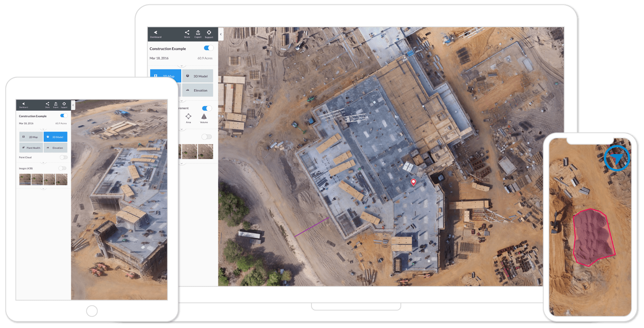Viewport: 644px width, 328px height.
Task: Expand the chevron under the tablet image thumbnails
Action: point(43,189)
